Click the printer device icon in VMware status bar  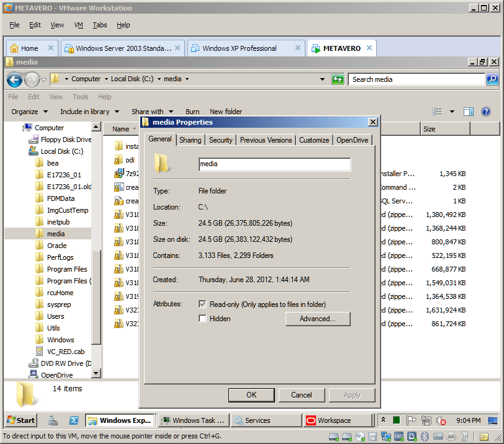click(x=451, y=437)
